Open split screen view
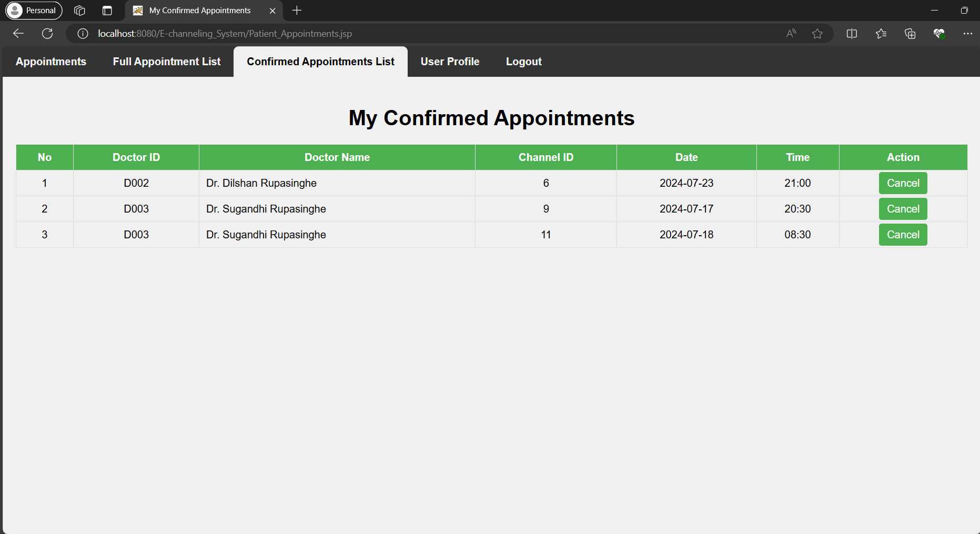 coord(852,34)
